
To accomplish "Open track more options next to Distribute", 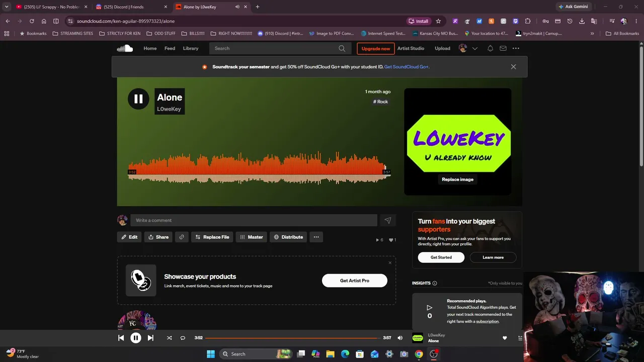I will click(x=316, y=237).
